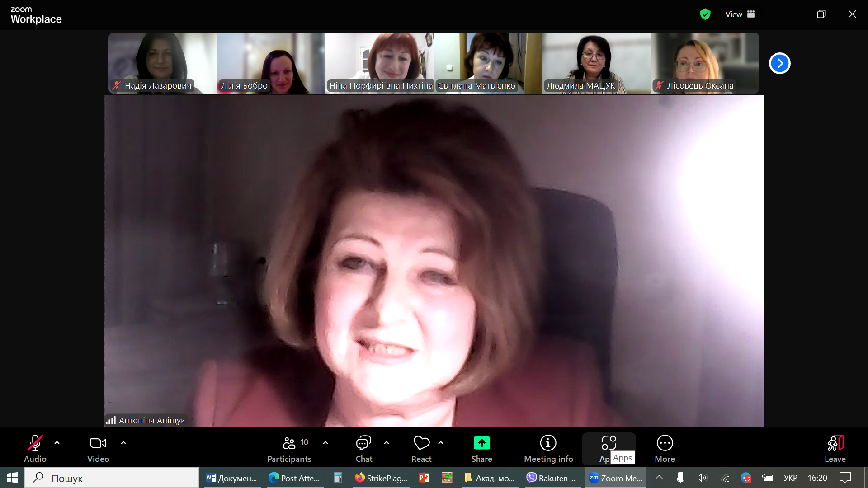Select Людмила МАЦУК video thumbnail
868x488 pixels.
tap(596, 63)
